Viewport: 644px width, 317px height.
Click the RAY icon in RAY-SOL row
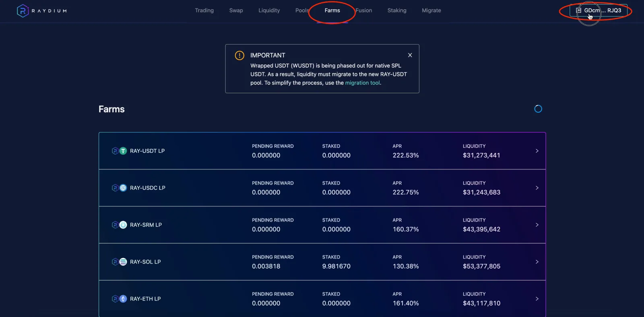[x=115, y=262]
